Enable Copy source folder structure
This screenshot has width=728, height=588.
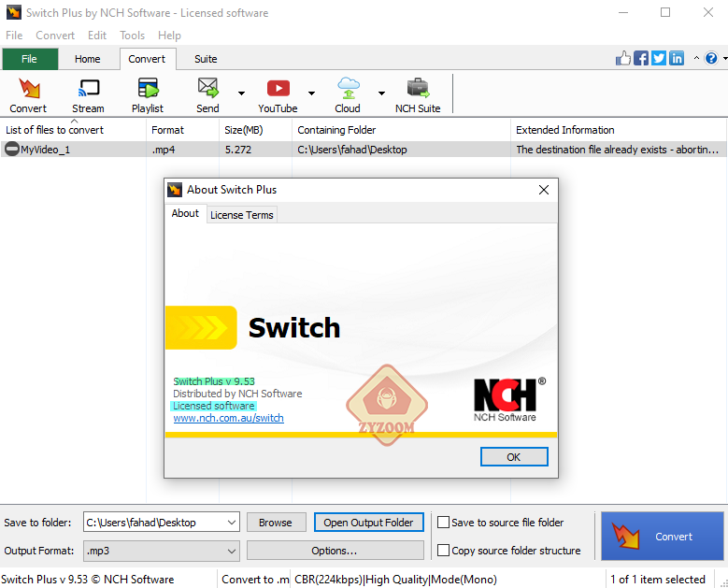pos(443,551)
